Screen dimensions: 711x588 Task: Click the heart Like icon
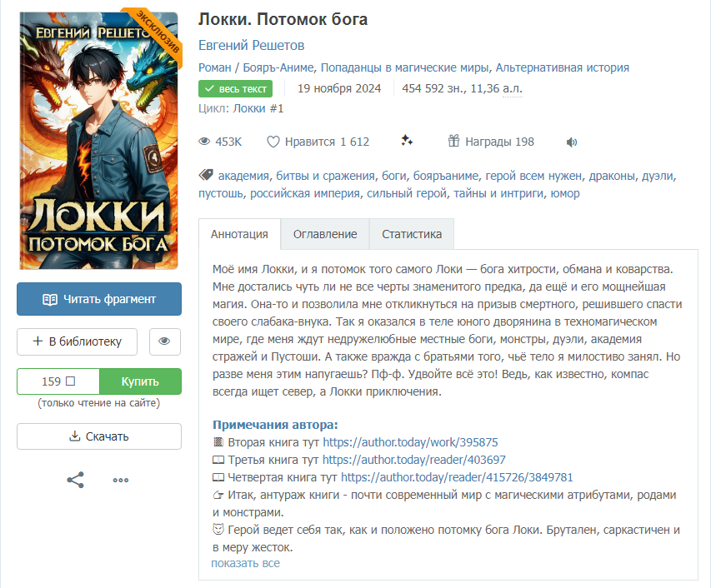(273, 142)
